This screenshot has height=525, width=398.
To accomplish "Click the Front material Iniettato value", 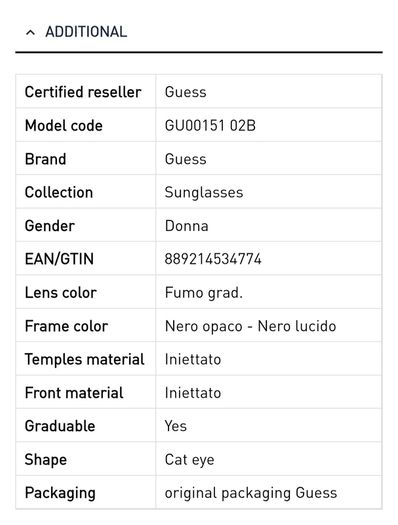I will click(x=193, y=393).
